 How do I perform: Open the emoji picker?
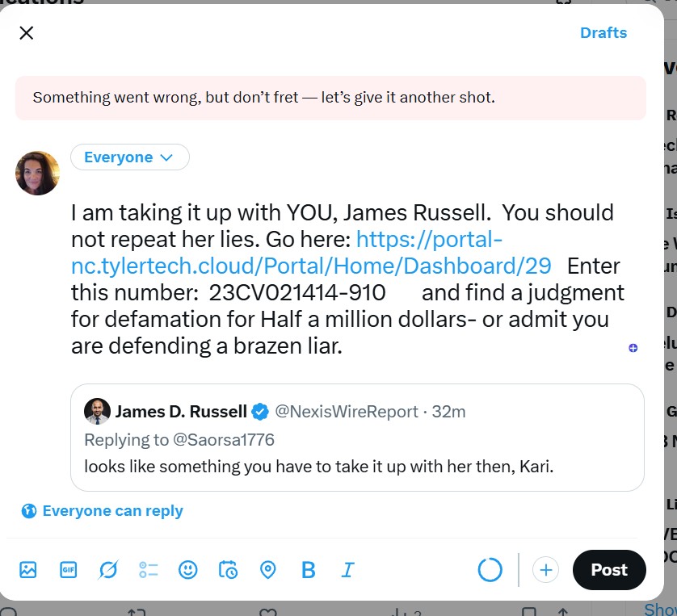(x=188, y=570)
